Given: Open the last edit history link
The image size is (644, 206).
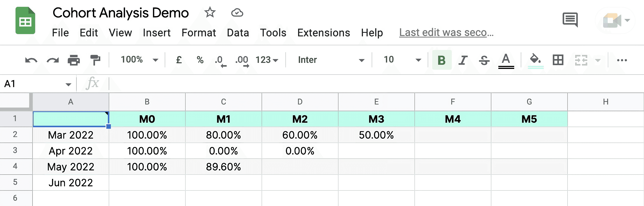Looking at the screenshot, I should click(x=446, y=33).
